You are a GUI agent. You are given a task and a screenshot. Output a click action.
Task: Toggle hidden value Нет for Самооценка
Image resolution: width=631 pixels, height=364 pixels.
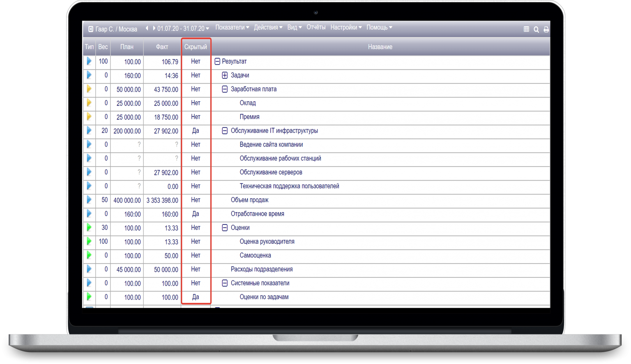196,255
